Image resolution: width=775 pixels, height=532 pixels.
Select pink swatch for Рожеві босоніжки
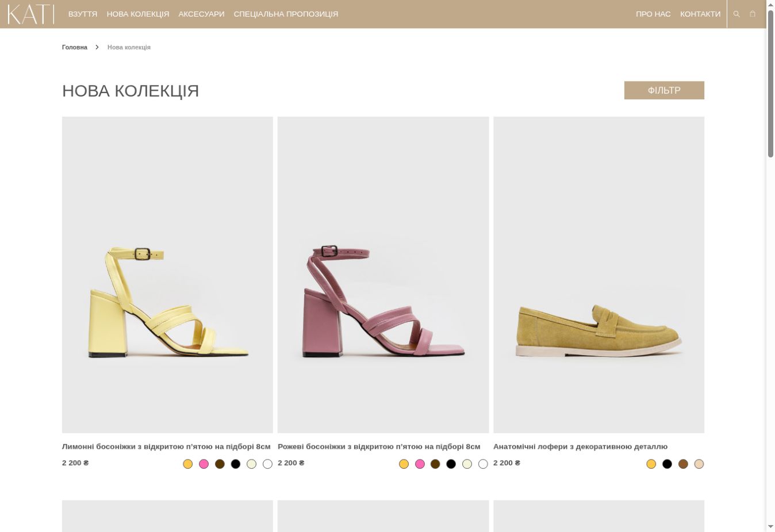pyautogui.click(x=420, y=464)
